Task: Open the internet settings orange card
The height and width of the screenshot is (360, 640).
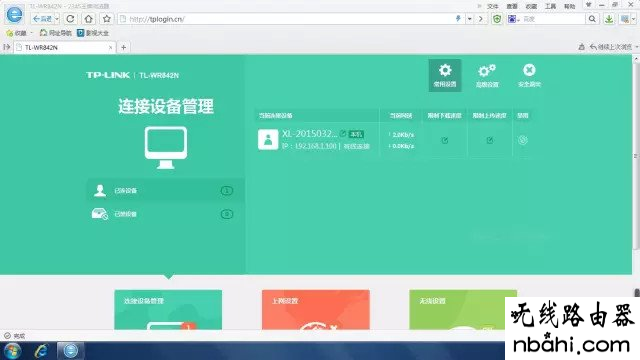Action: coord(316,309)
